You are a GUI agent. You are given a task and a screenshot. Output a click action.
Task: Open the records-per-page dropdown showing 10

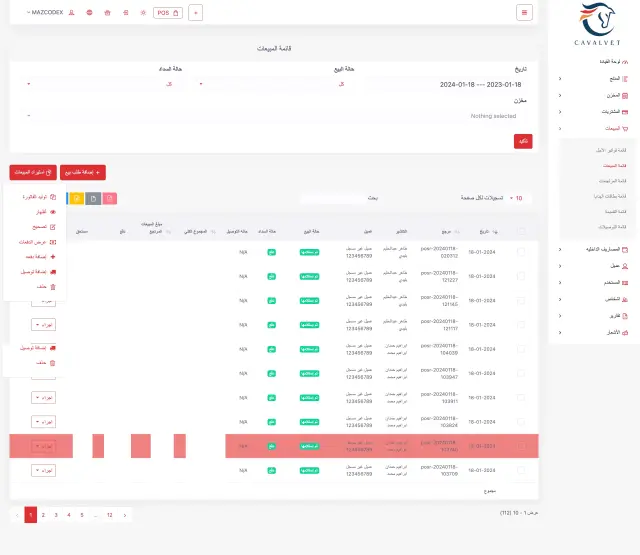[x=516, y=198]
